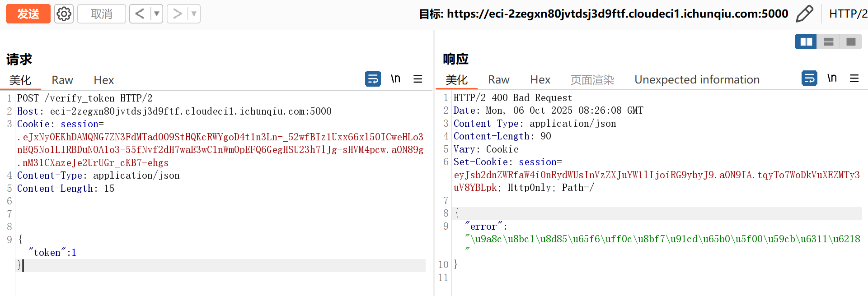Switch to top-bottom split layout view
Screen dimensions: 868x296
tap(828, 42)
